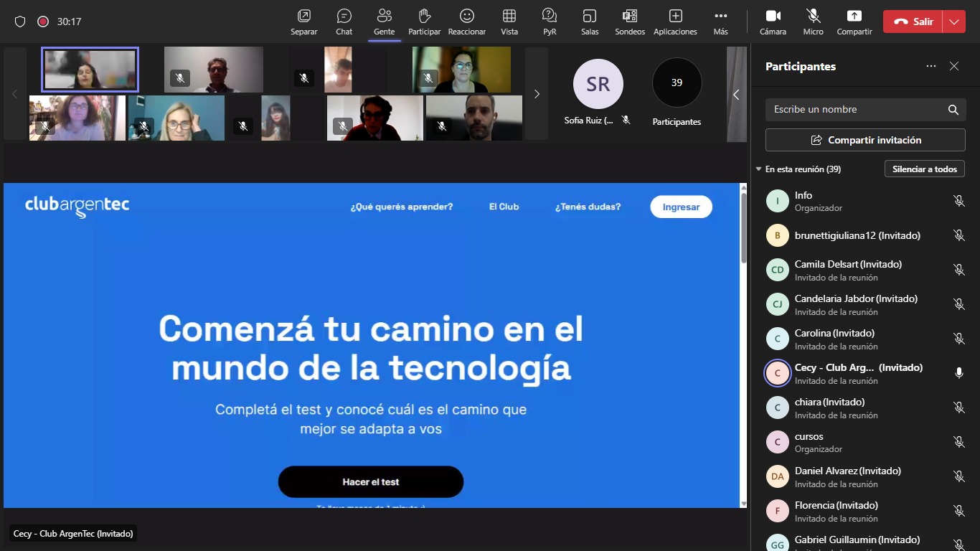Click Hacer el test button
This screenshot has width=980, height=551.
coord(371,482)
